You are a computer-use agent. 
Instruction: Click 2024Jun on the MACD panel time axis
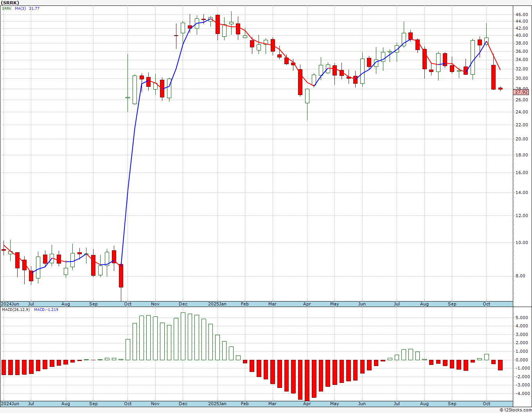10,404
